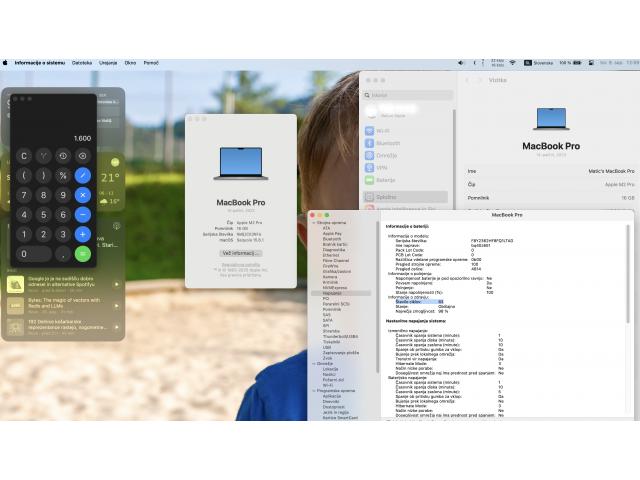This screenshot has height=480, width=640.
Task: Open the Informacije o sistemu app menu
Action: [40, 63]
